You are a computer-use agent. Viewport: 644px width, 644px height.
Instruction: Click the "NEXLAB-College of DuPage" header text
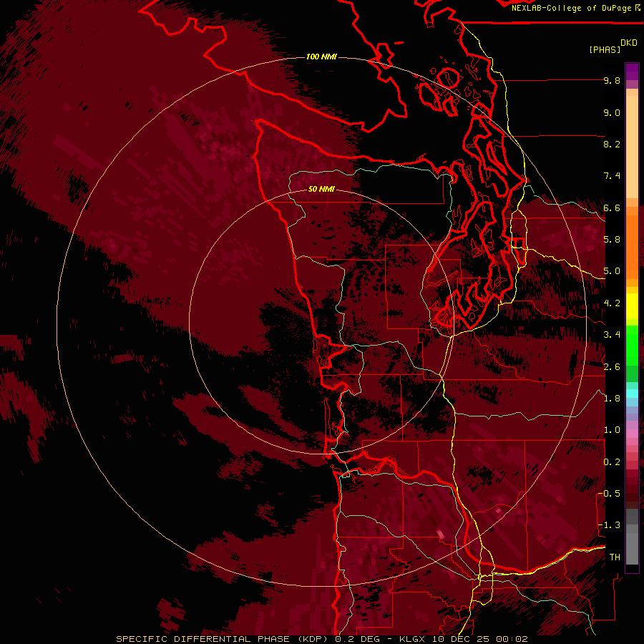572,8
